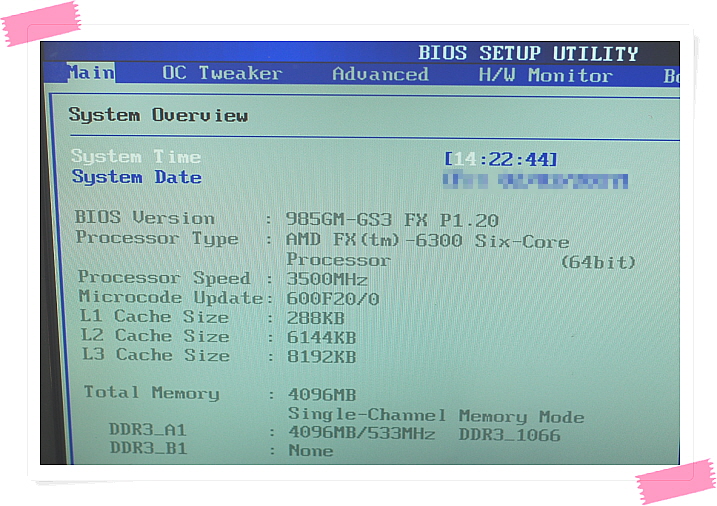
Task: Click the DDR3_1066 text
Action: pos(509,435)
